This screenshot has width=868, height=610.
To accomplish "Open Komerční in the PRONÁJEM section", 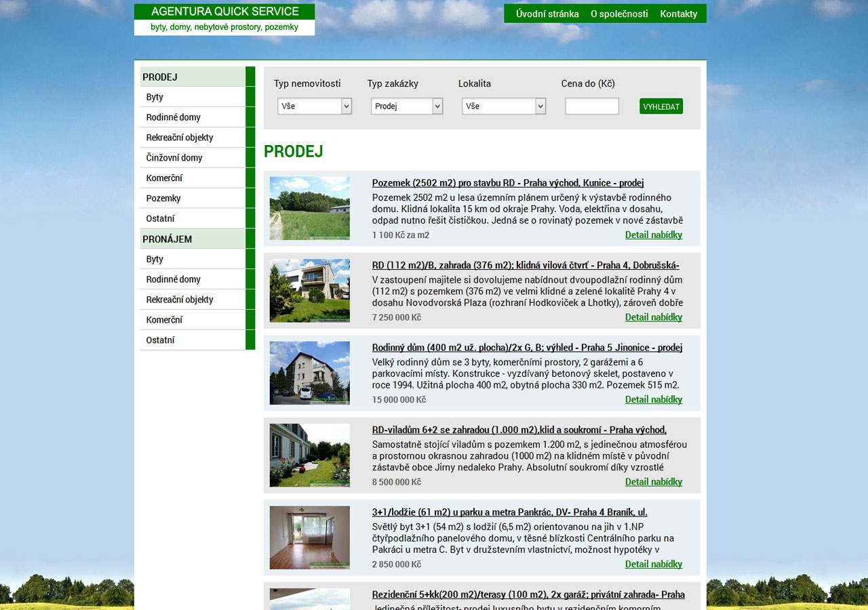I will [x=197, y=320].
